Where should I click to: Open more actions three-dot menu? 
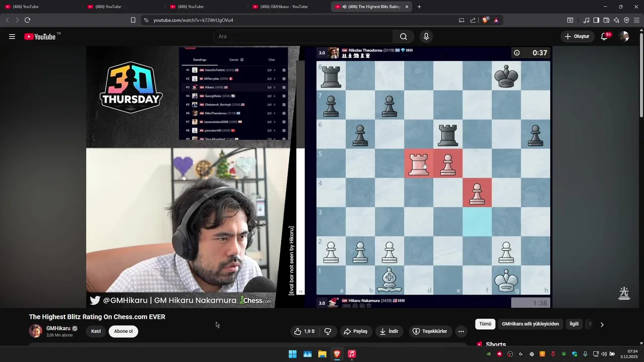pos(461,331)
